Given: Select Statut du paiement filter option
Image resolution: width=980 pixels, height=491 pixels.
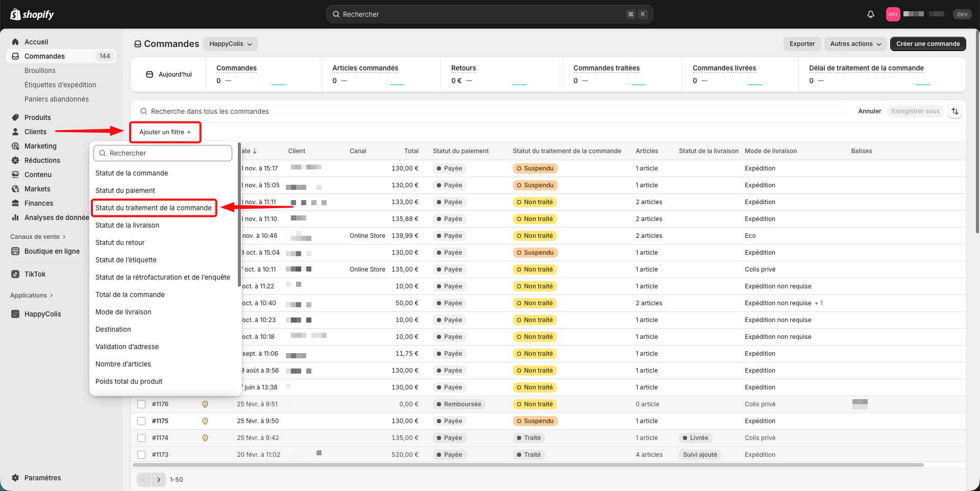Looking at the screenshot, I should coord(125,190).
